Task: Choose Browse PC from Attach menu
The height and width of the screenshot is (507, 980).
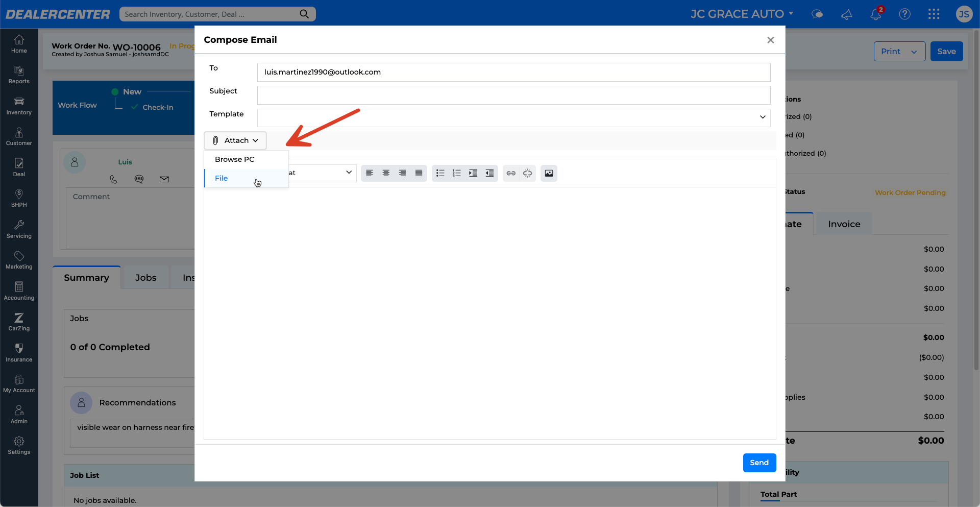Action: pyautogui.click(x=246, y=159)
